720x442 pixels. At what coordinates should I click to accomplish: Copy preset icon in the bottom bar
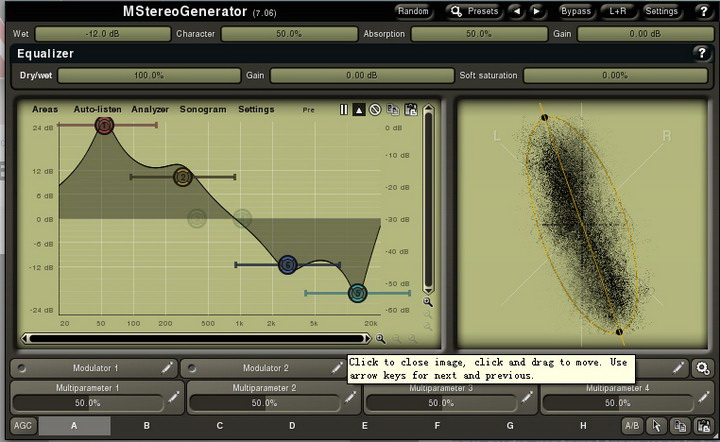(x=680, y=426)
